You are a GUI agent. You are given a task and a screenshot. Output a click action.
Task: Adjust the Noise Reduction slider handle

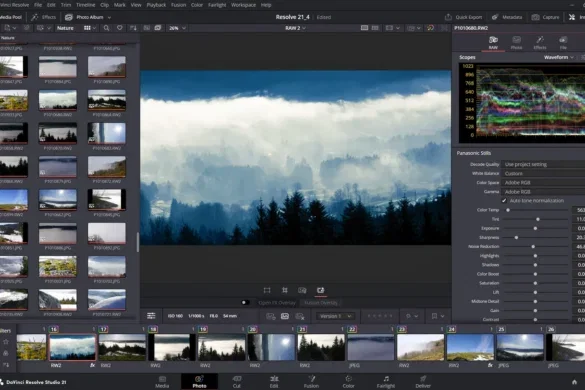point(533,247)
